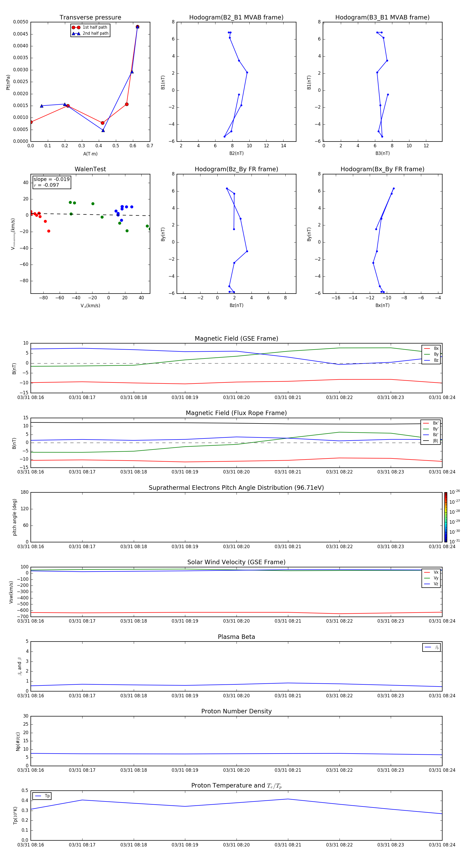This screenshot has width=473, height=868.
Task: Click the 'V_remaining(km/s)' y-axis label
Action: coord(13,234)
